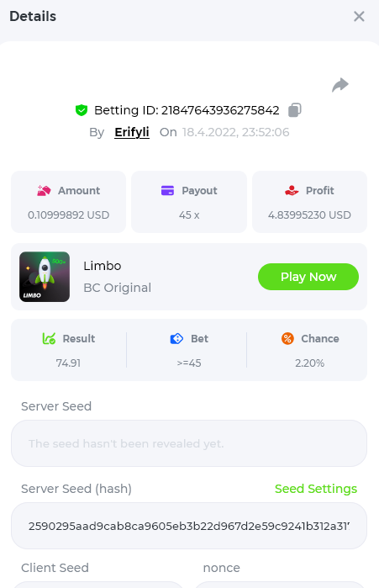This screenshot has width=379, height=588.
Task: Click the orange Chance percent icon
Action: coord(287,339)
